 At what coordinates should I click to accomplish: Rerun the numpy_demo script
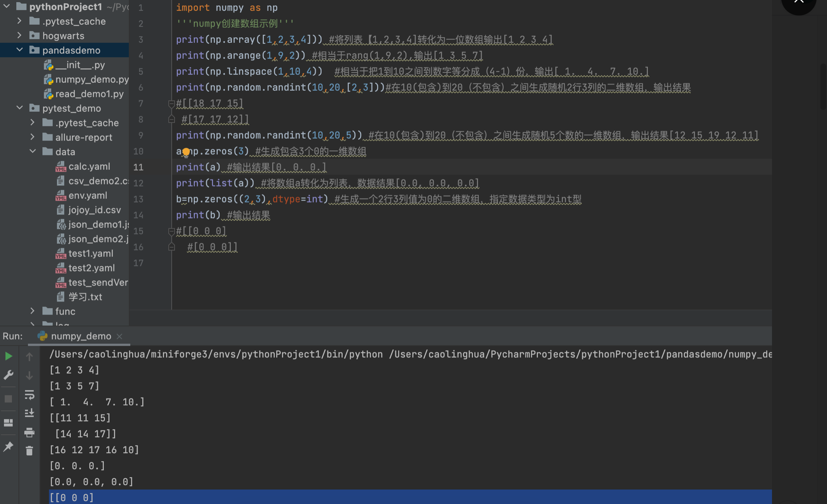pos(8,356)
